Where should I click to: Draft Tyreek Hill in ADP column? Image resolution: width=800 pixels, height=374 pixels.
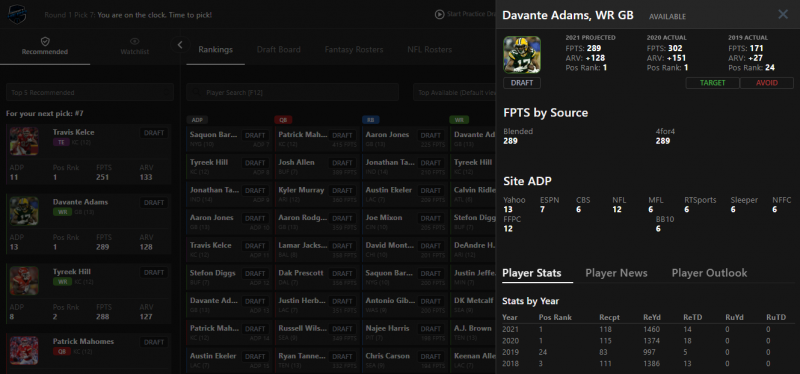(255, 163)
